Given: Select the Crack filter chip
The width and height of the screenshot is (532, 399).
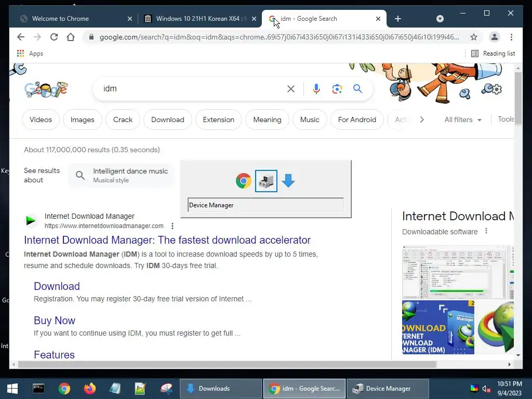Looking at the screenshot, I should point(123,120).
